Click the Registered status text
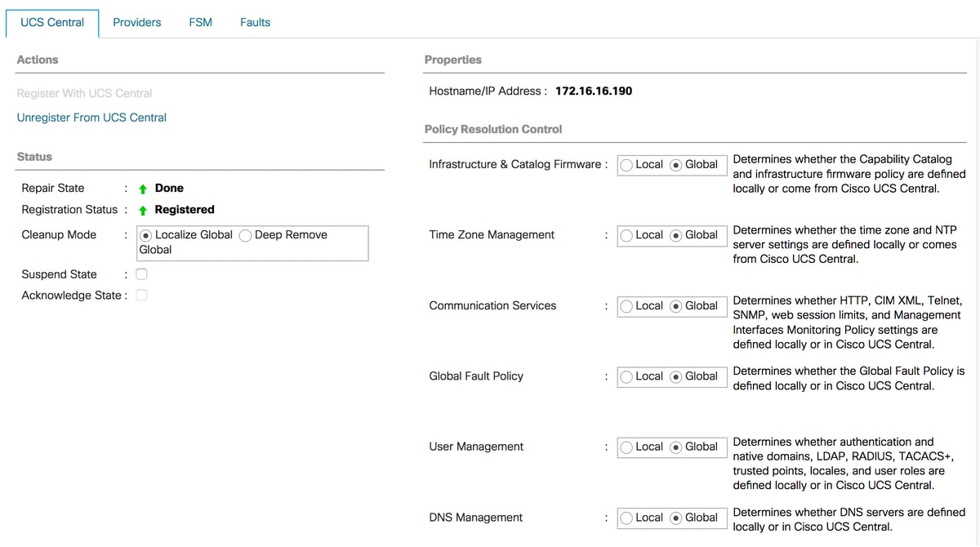 (x=185, y=210)
